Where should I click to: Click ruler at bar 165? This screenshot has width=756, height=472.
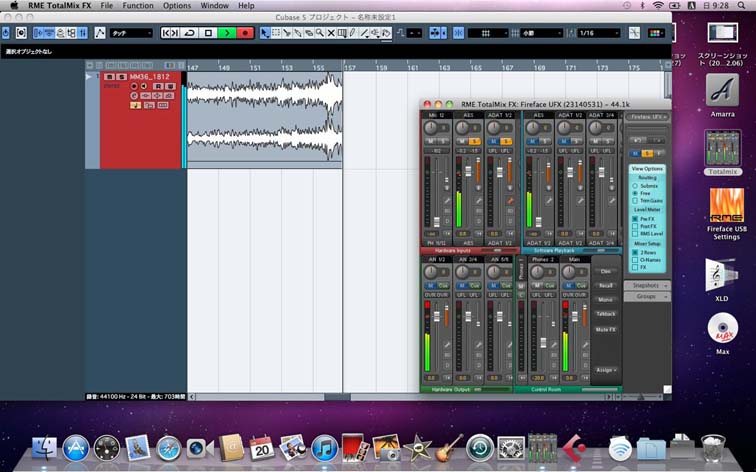[476, 67]
